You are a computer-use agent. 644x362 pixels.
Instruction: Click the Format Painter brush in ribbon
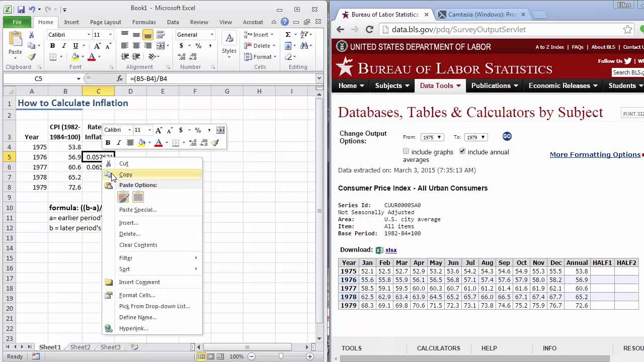pos(31,57)
